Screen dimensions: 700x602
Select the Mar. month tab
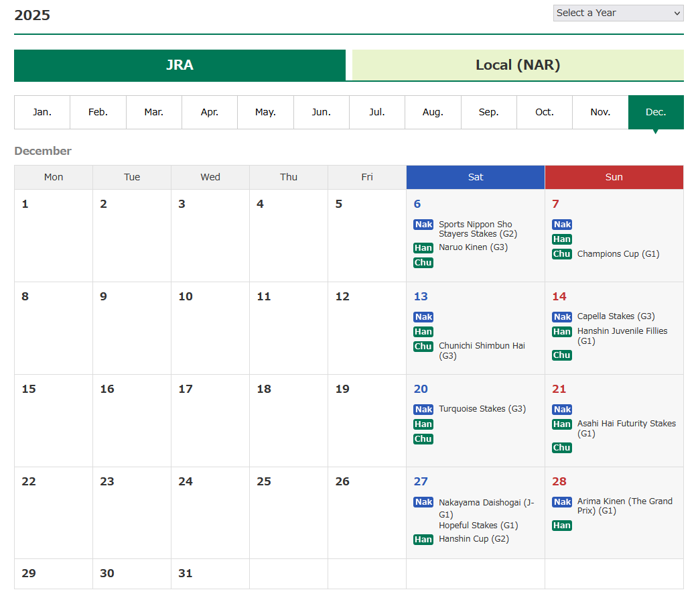(x=153, y=112)
